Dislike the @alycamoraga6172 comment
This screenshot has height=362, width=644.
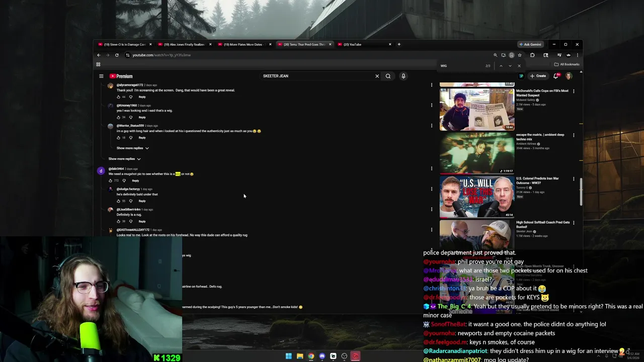tap(131, 97)
